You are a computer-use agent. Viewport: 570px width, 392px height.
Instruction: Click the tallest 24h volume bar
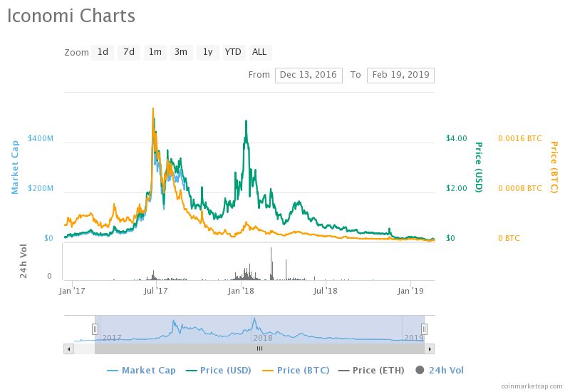click(271, 264)
